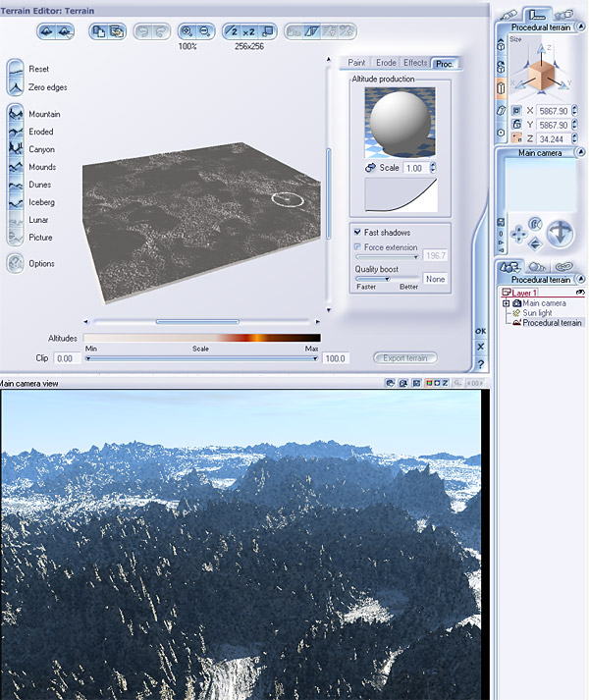
Task: Apply the Mounds terrain style
Action: (x=16, y=167)
